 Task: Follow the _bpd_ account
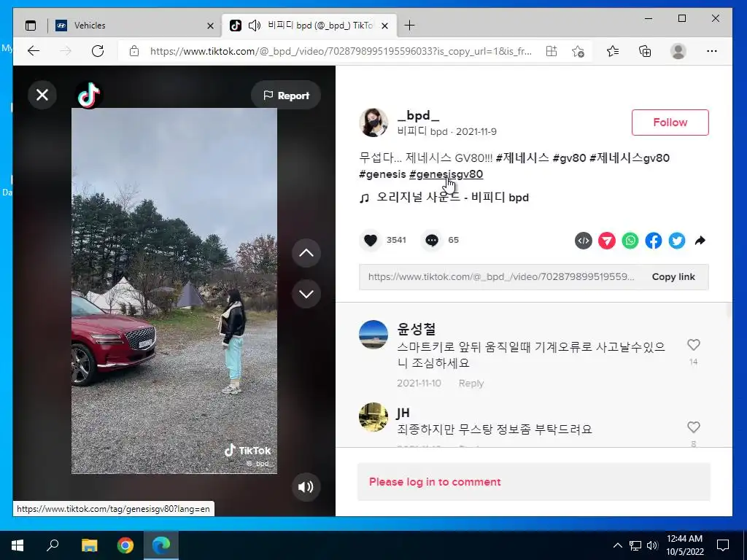670,122
